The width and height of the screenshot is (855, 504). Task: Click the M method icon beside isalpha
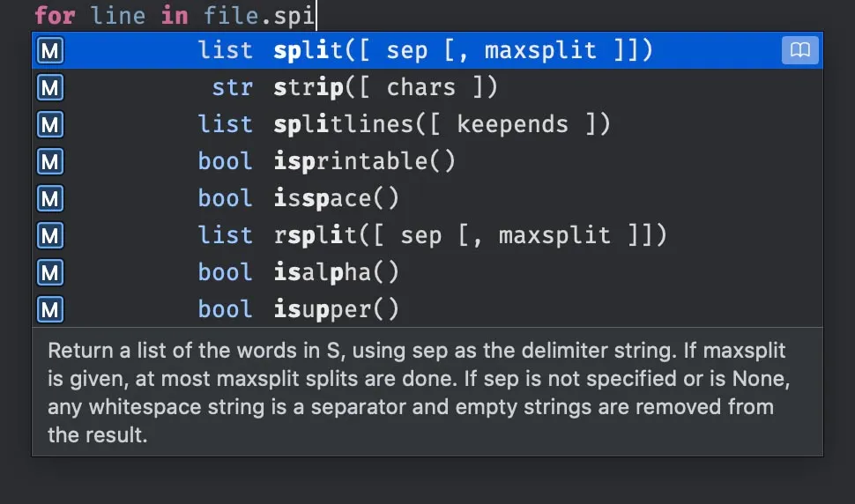[50, 273]
